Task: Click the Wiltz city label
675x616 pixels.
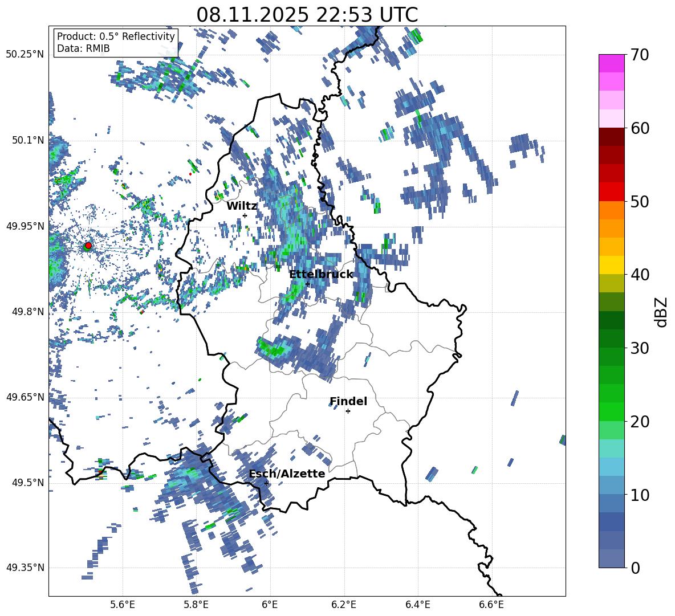Action: tap(242, 206)
